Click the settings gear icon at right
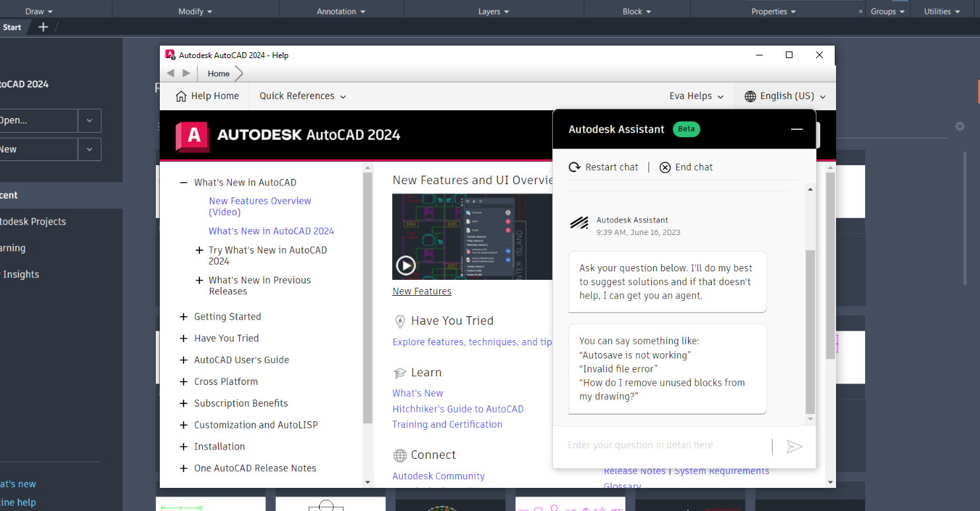Image resolution: width=980 pixels, height=511 pixels. 960,126
